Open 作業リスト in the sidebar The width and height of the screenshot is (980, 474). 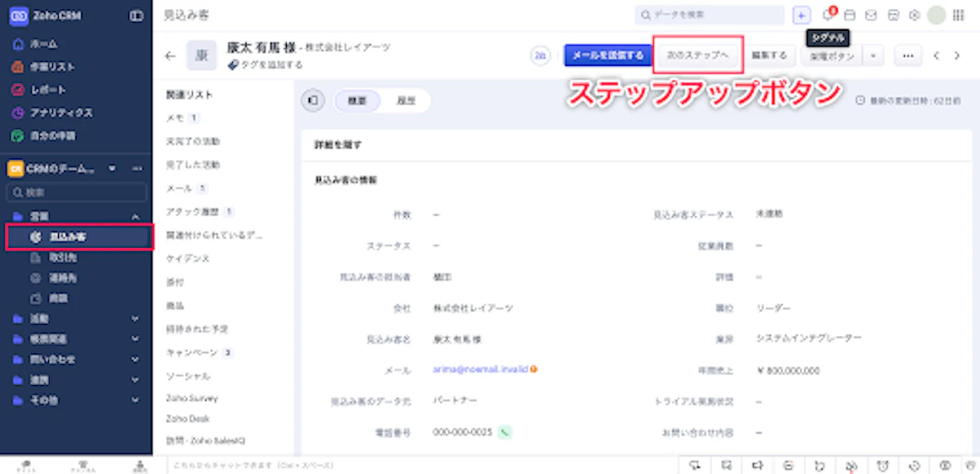pyautogui.click(x=51, y=66)
